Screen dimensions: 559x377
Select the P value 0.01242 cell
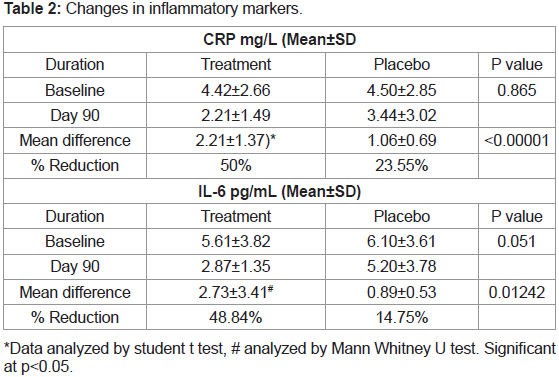point(517,292)
